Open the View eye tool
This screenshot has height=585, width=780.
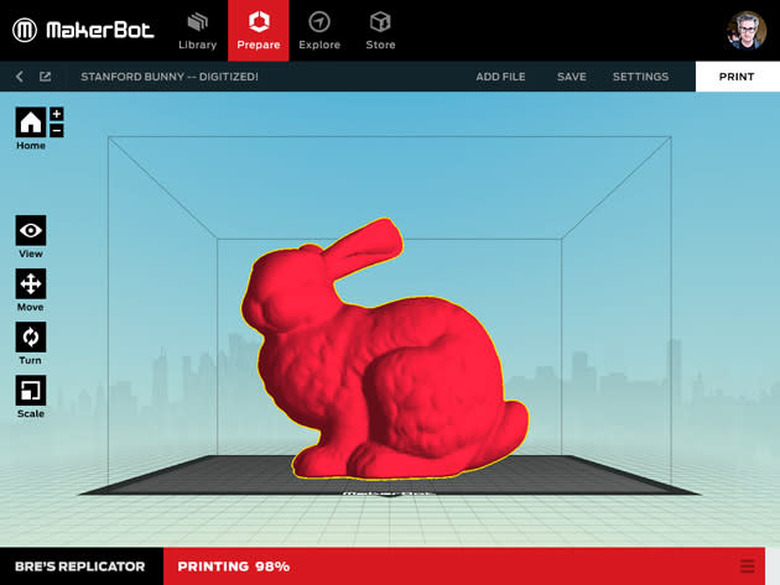click(x=31, y=231)
